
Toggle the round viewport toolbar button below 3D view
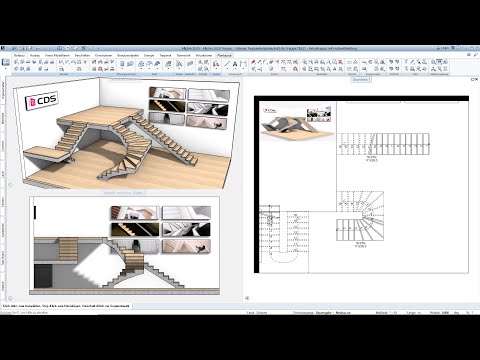pos(10,184)
